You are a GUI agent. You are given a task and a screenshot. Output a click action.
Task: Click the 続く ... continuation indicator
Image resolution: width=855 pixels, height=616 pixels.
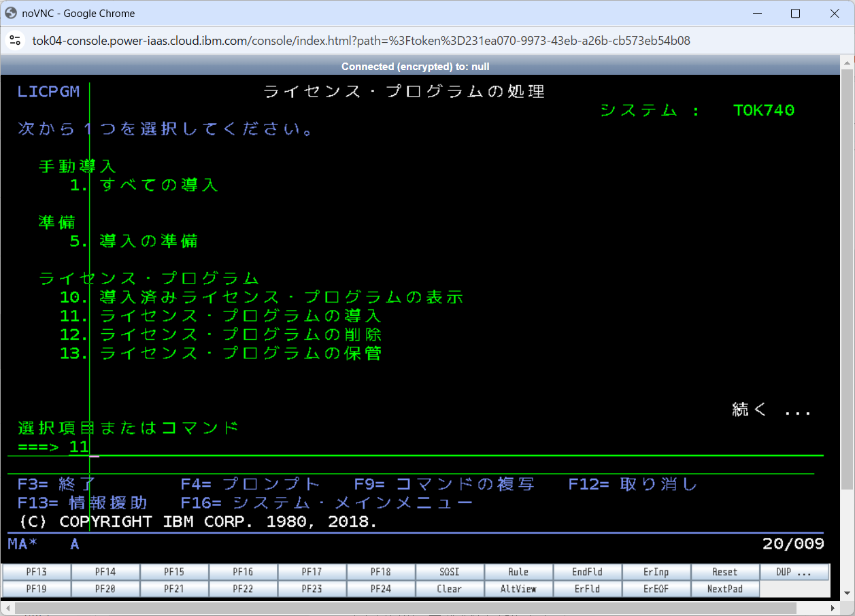pyautogui.click(x=771, y=409)
